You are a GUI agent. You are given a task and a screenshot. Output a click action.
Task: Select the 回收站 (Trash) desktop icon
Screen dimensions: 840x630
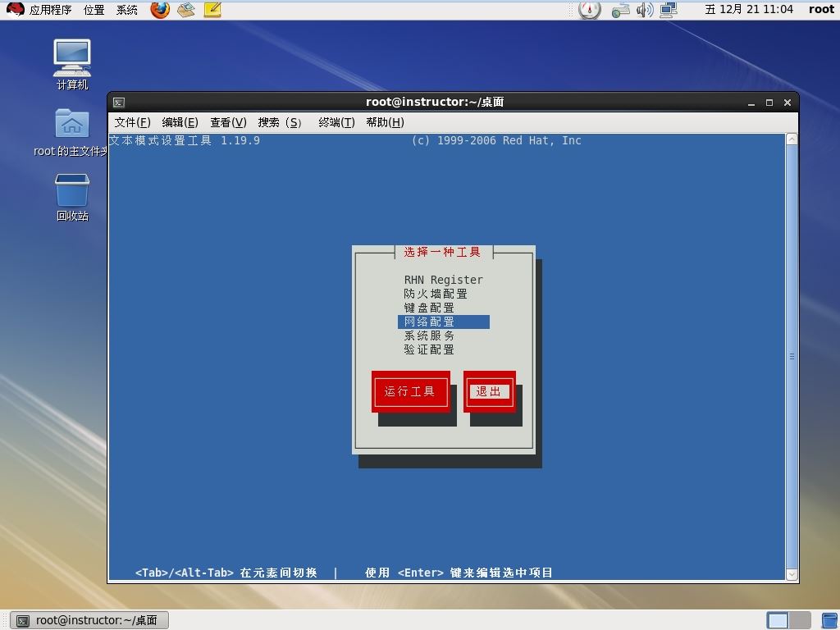coord(72,197)
